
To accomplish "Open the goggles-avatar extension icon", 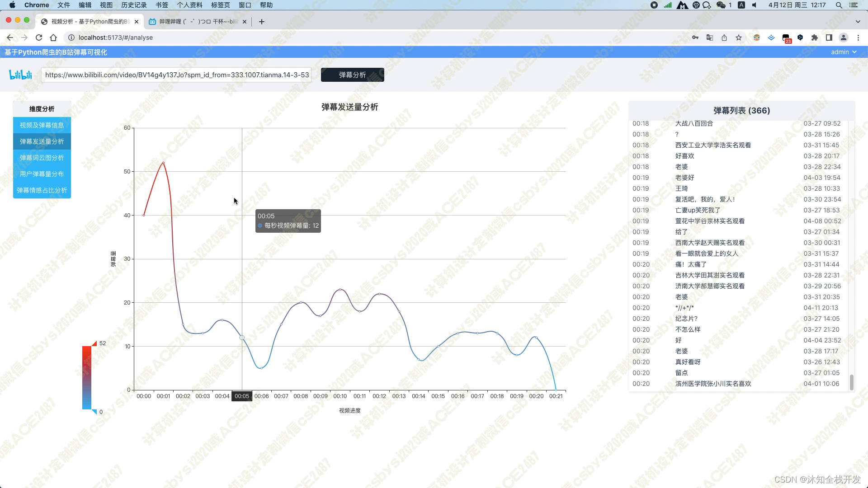I will [x=757, y=38].
